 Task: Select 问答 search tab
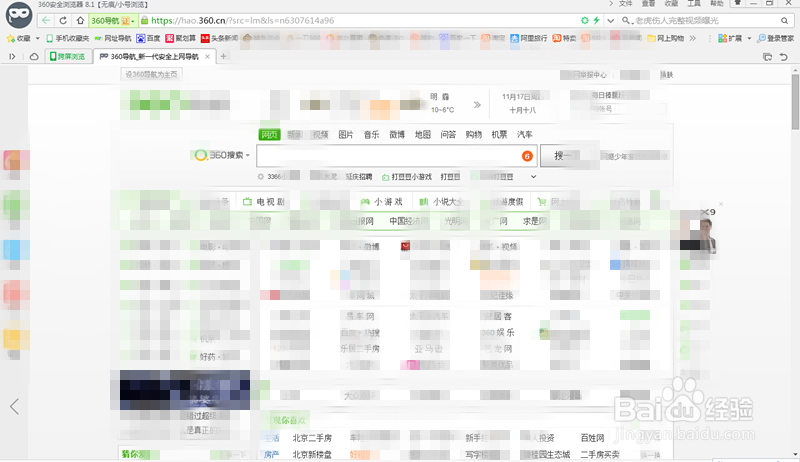tap(448, 135)
